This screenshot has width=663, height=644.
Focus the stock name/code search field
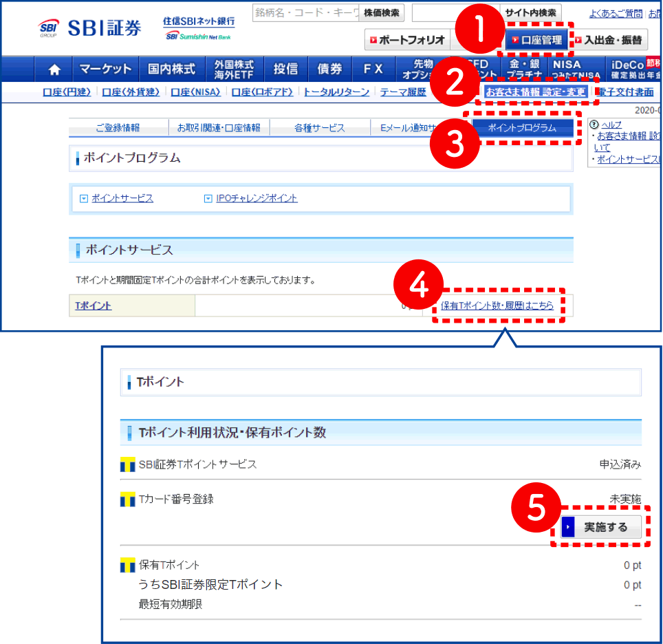coord(305,12)
